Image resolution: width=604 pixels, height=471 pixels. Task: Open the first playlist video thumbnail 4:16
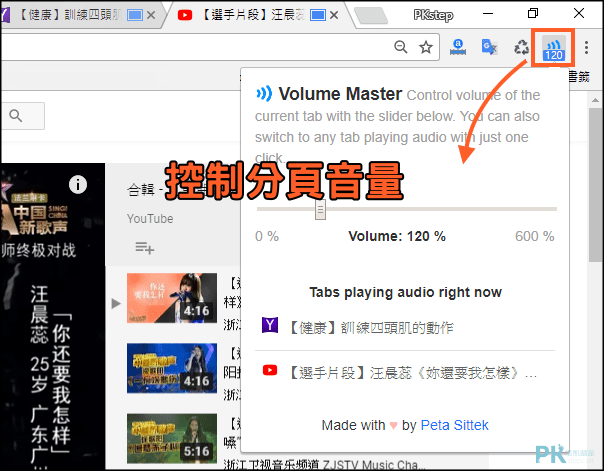coord(172,298)
